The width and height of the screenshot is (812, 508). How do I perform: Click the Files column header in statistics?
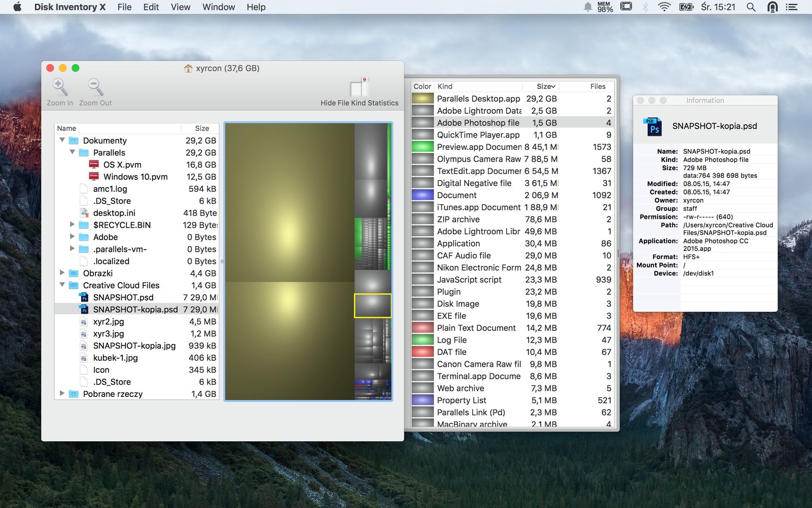tap(587, 86)
